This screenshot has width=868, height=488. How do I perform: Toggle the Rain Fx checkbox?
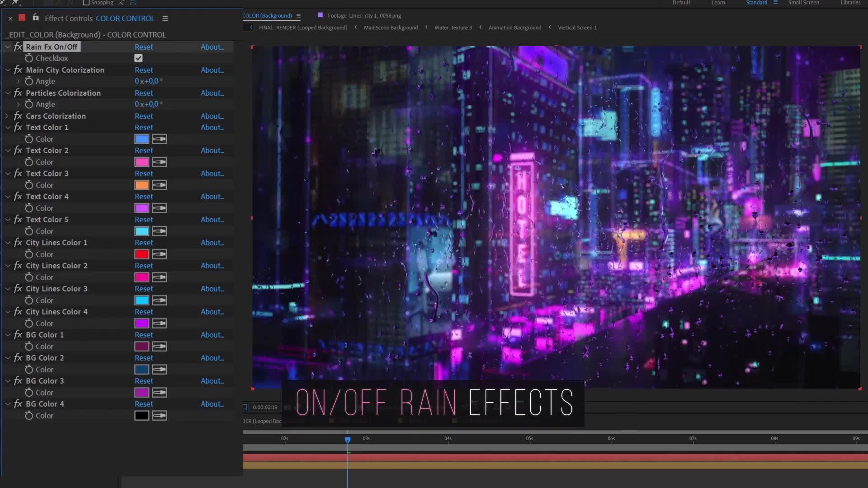coord(138,58)
